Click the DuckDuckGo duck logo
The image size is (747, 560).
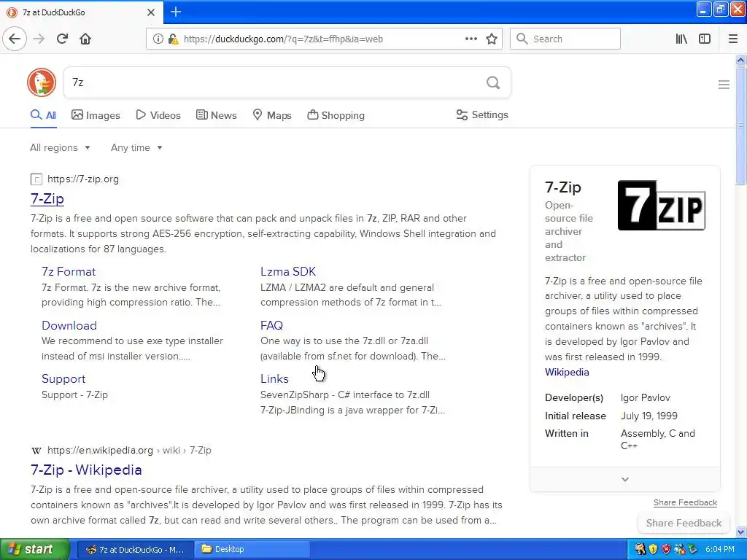point(42,82)
